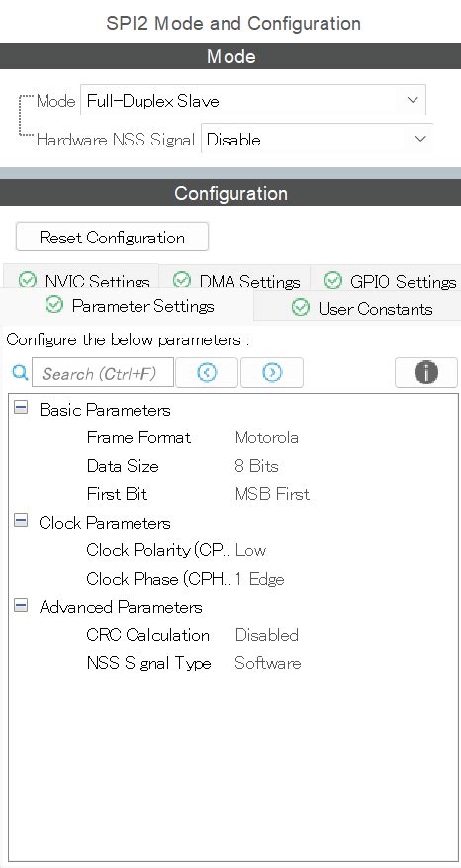Click the green check icon on NVIC Settings

(x=27, y=281)
